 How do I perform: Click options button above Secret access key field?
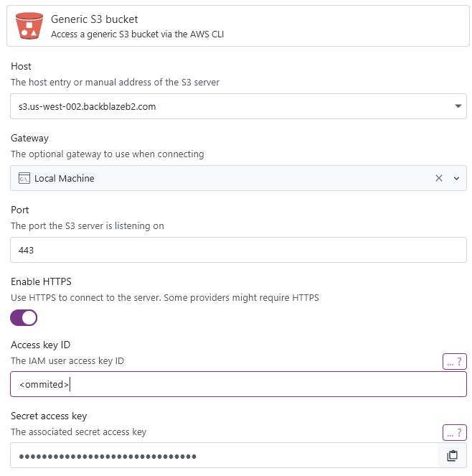455,432
